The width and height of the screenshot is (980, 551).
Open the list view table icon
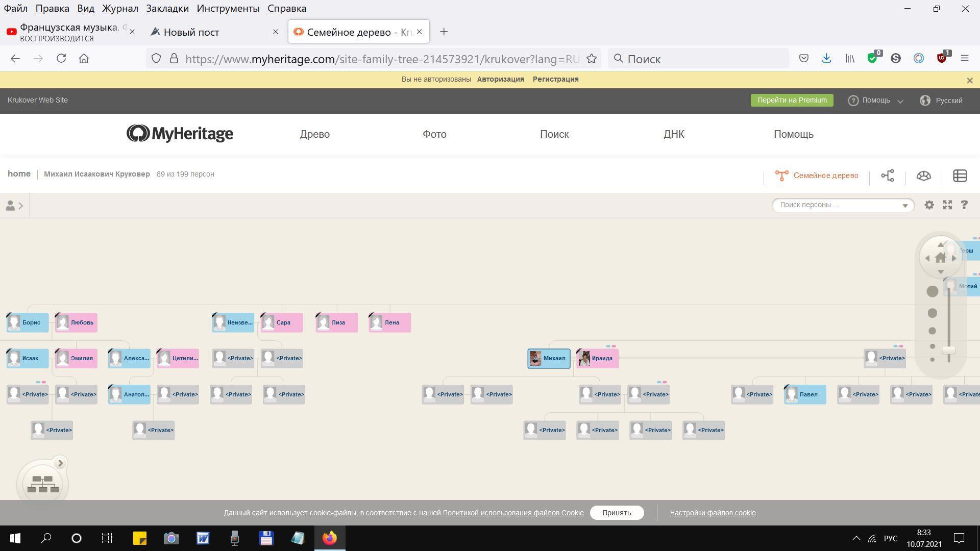[x=960, y=176]
